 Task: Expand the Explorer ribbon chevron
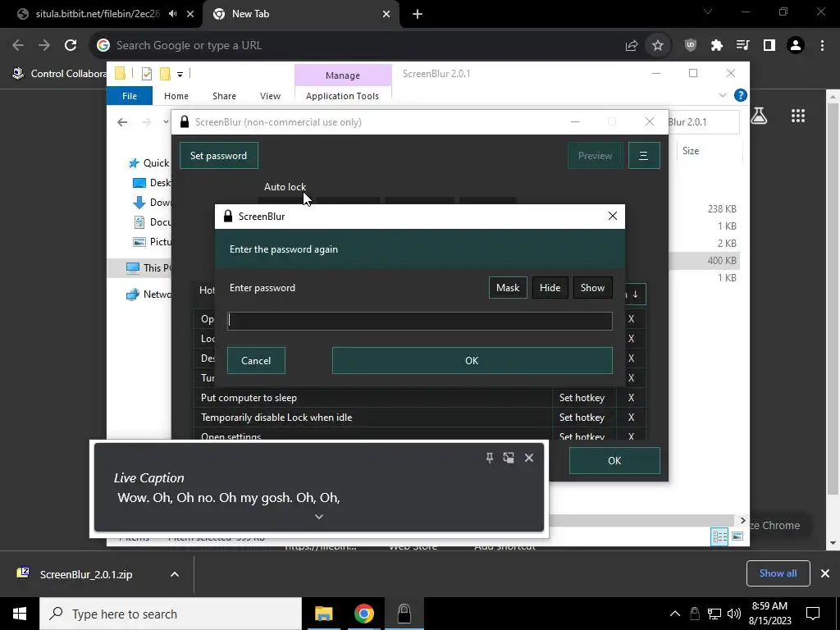[x=722, y=95]
